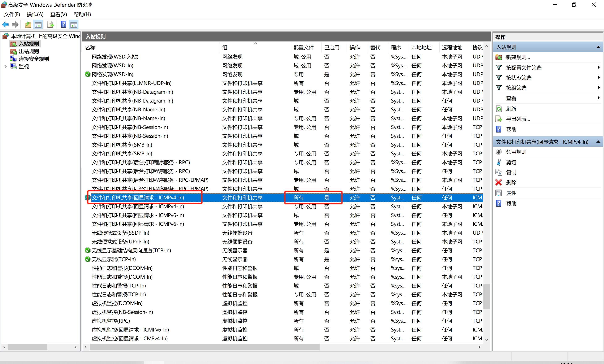
Task: Click the Export list toolbar icon
Action: (x=51, y=25)
